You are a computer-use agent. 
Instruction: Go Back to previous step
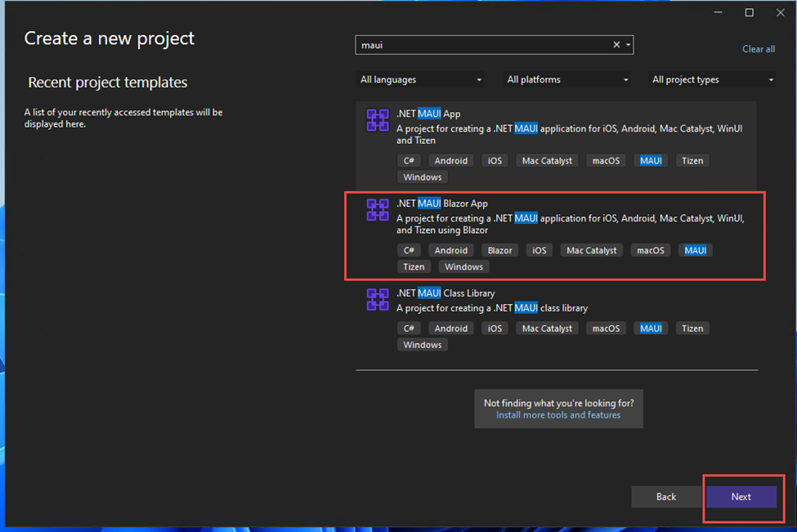coord(666,497)
